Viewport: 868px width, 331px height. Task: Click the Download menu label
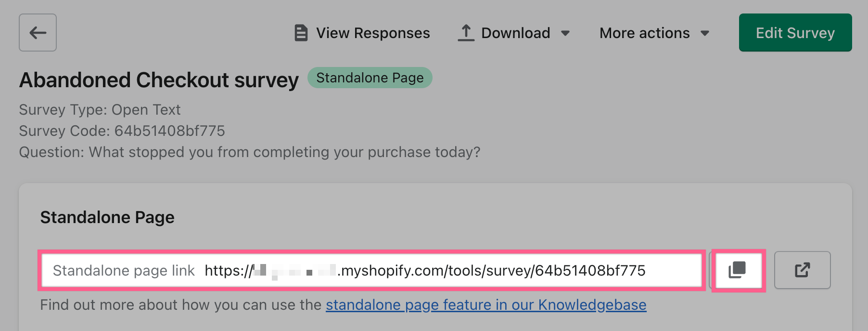click(515, 33)
